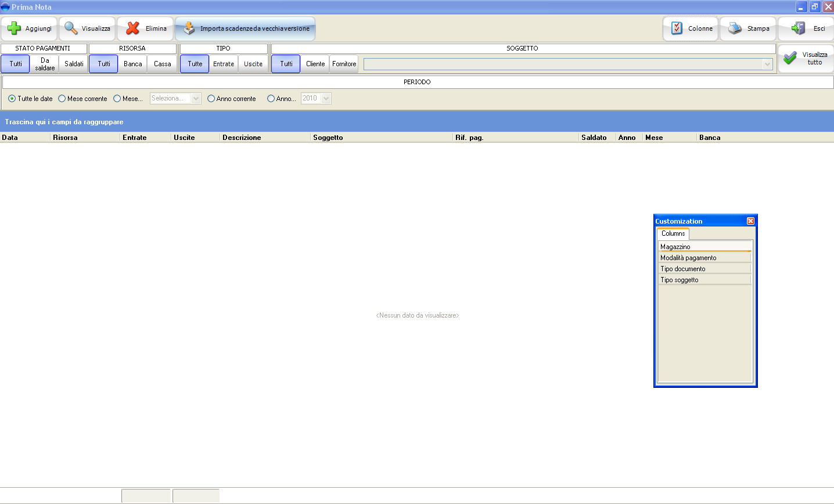Click the Importa scadenze da vecchia versione icon

pos(189,28)
